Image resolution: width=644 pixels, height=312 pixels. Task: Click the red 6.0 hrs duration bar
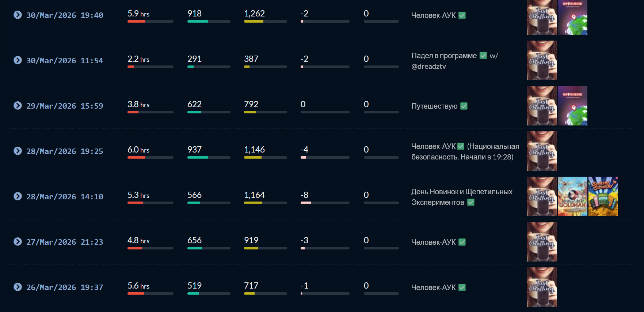pos(150,158)
